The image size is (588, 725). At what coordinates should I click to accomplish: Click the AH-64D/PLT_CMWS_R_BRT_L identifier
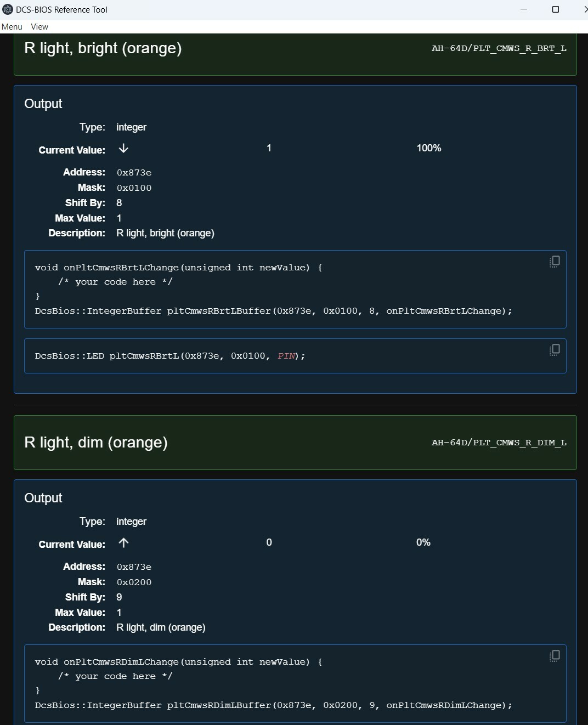point(499,48)
